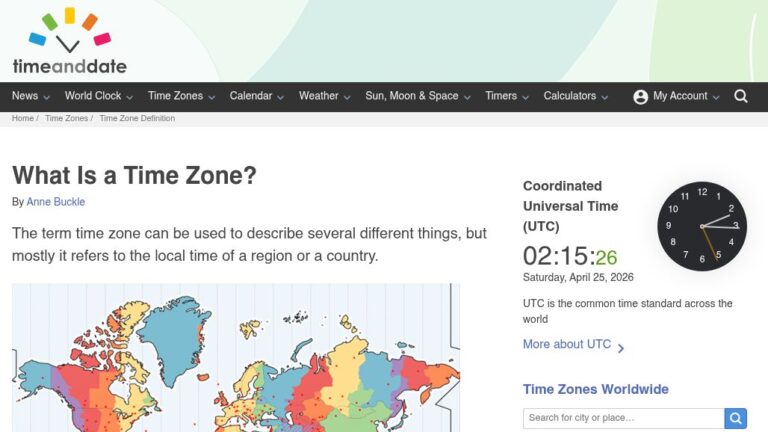
Task: Open author Anne Buckle's page
Action: 57,202
